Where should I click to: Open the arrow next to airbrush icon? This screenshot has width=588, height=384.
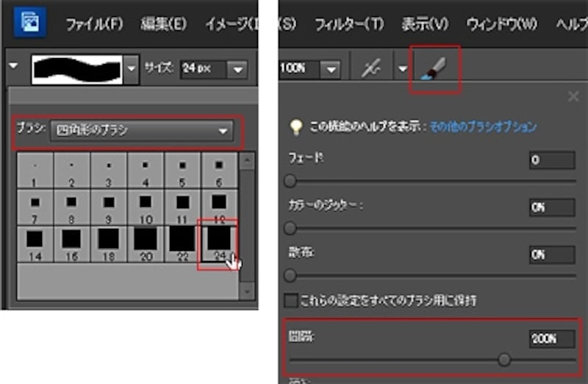click(x=402, y=69)
